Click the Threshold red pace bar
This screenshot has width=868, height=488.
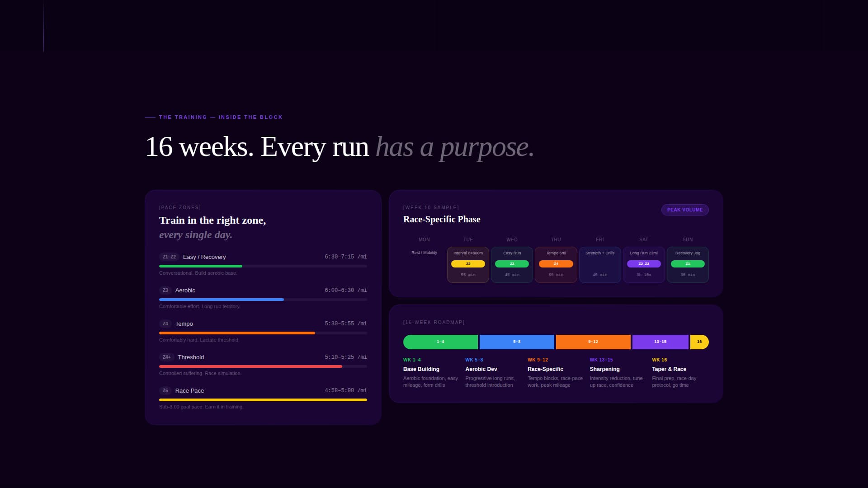click(x=250, y=366)
